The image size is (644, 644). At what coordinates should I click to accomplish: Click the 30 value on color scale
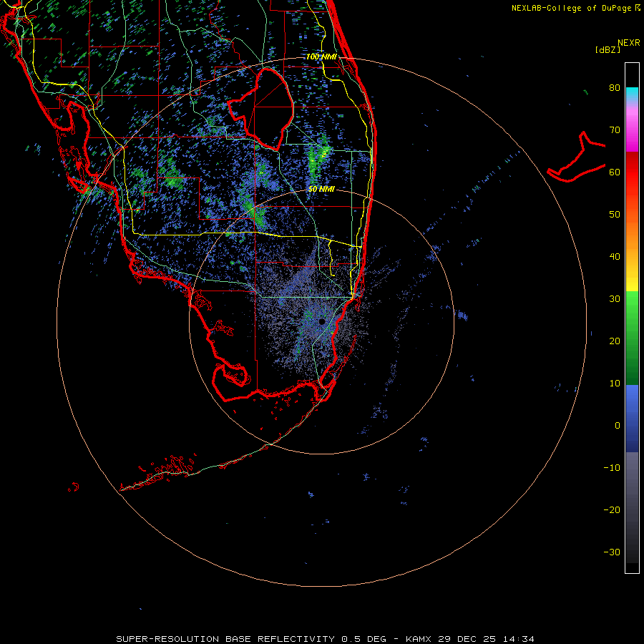pos(615,298)
